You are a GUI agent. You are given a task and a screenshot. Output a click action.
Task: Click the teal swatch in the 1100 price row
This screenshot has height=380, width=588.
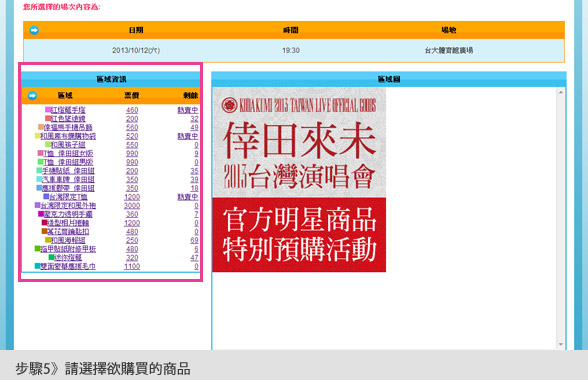click(x=38, y=266)
